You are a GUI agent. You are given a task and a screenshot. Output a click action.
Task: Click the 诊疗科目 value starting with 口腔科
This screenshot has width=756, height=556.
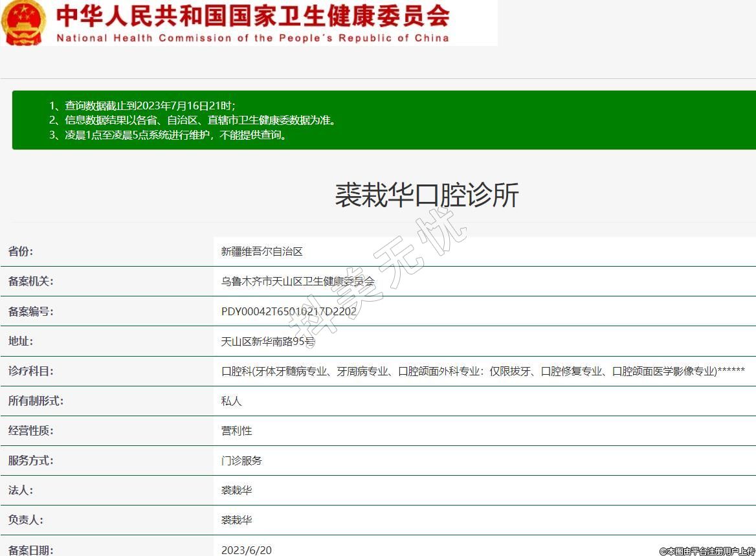(x=483, y=372)
